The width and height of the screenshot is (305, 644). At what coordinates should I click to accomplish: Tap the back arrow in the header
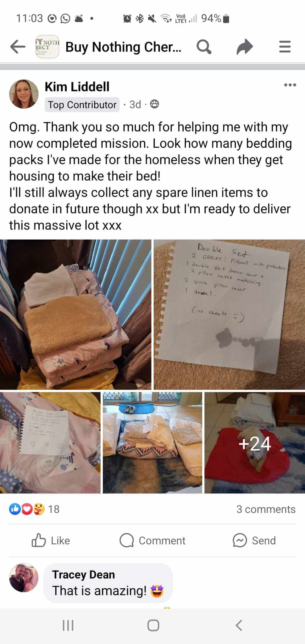tap(18, 47)
